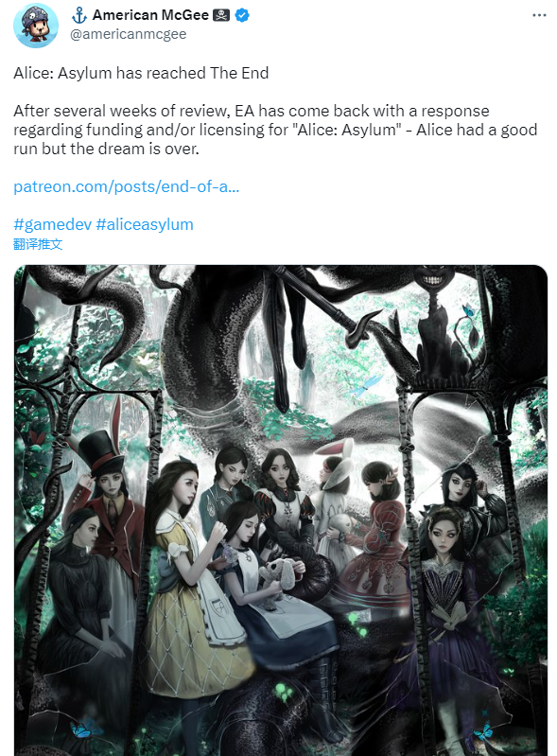Screen dimensions: 557x756
Task: Select the #aliceasylum hashtag
Action: pyautogui.click(x=145, y=224)
